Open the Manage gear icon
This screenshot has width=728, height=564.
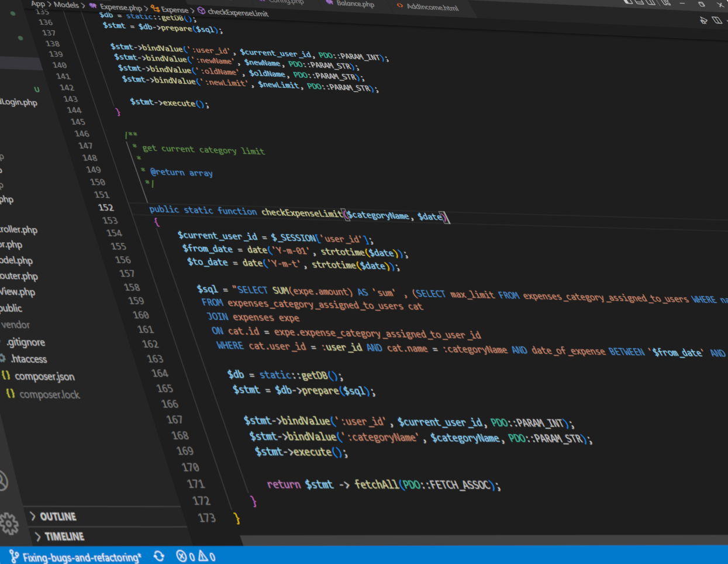(x=9, y=524)
